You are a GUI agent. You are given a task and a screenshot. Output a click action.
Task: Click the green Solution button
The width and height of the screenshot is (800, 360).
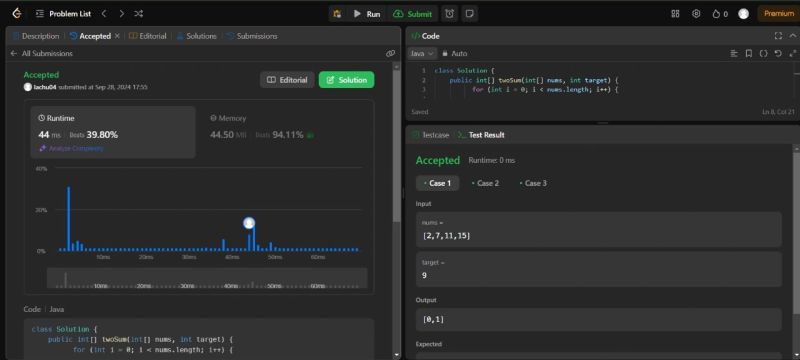click(x=346, y=80)
